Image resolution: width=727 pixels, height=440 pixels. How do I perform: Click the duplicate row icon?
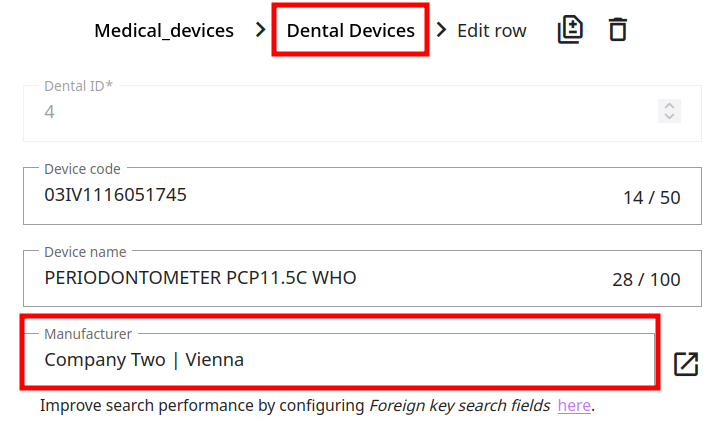click(x=570, y=30)
